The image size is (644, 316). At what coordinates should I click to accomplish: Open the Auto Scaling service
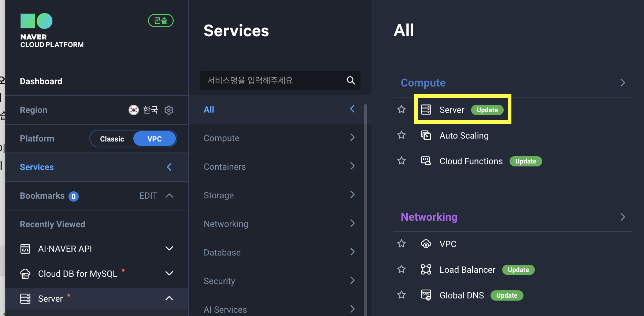tap(464, 136)
